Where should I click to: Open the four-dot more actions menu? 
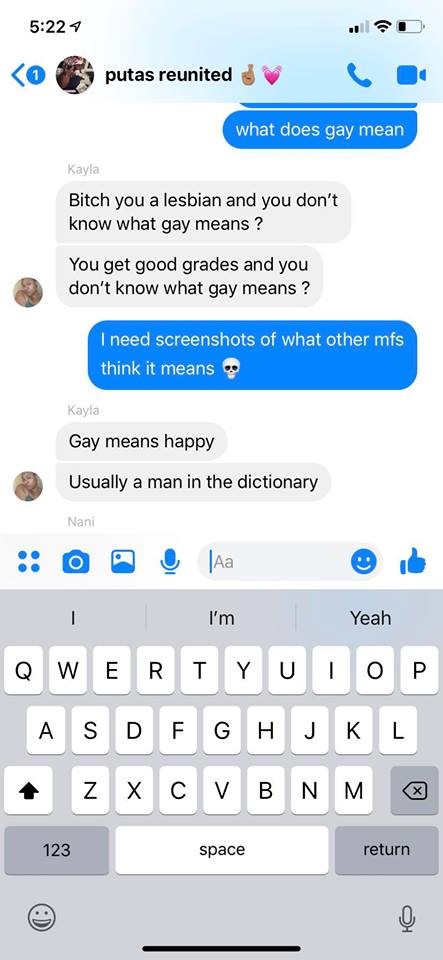coord(29,561)
